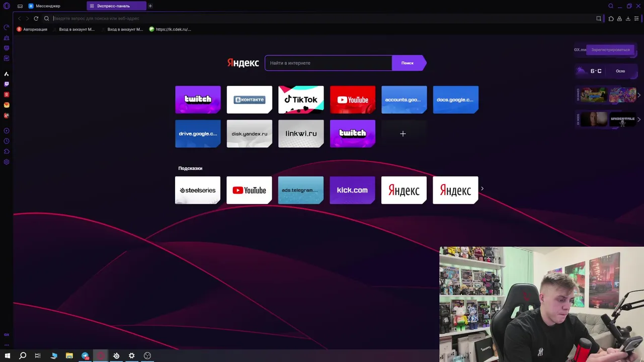
Task: Open Settings gear icon in the sidebar
Action: pos(7,162)
